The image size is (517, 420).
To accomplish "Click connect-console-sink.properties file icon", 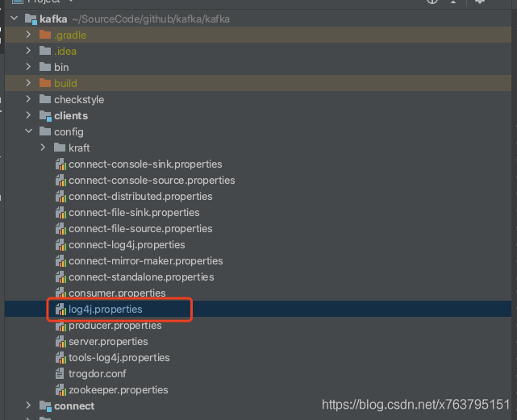I will (60, 164).
